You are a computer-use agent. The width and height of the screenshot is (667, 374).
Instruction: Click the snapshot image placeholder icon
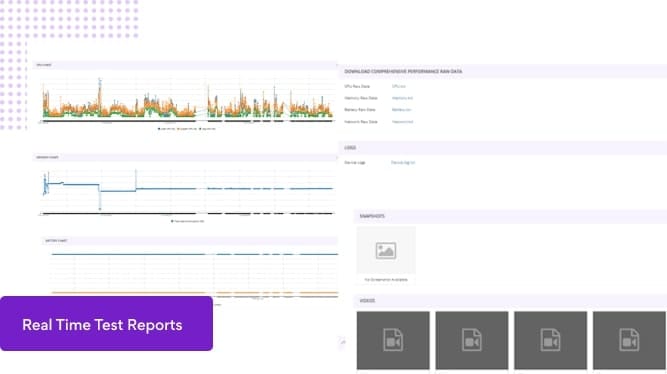pyautogui.click(x=386, y=251)
